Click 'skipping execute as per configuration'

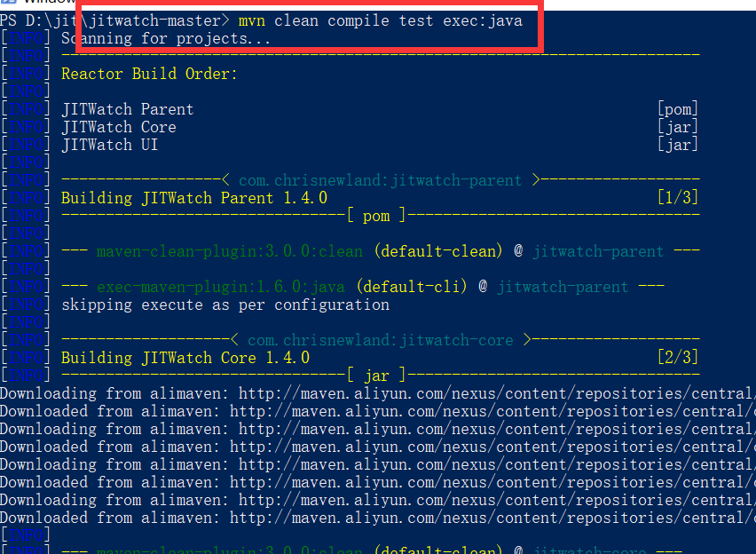(225, 305)
